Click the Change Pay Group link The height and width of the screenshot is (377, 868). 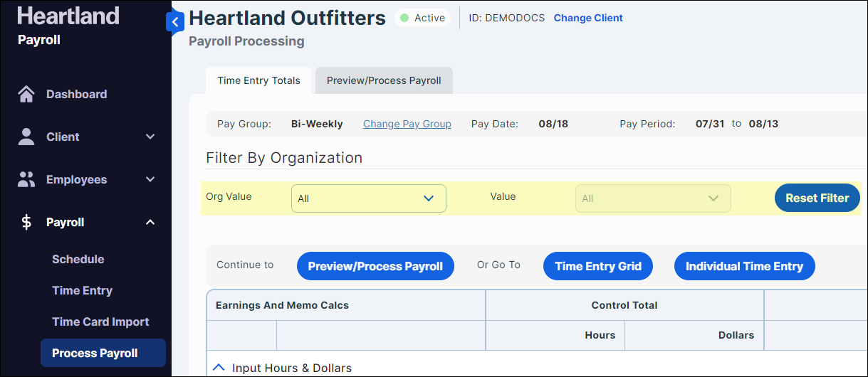407,124
